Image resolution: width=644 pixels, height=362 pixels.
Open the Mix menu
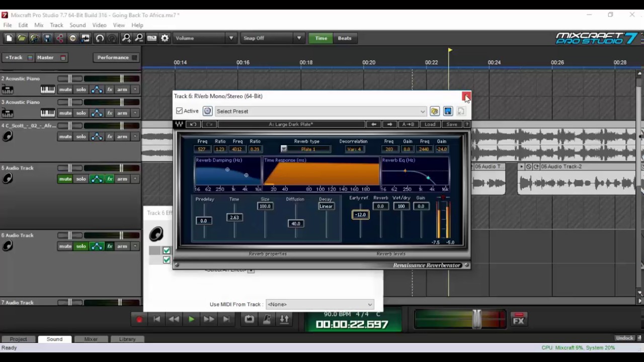coord(39,25)
